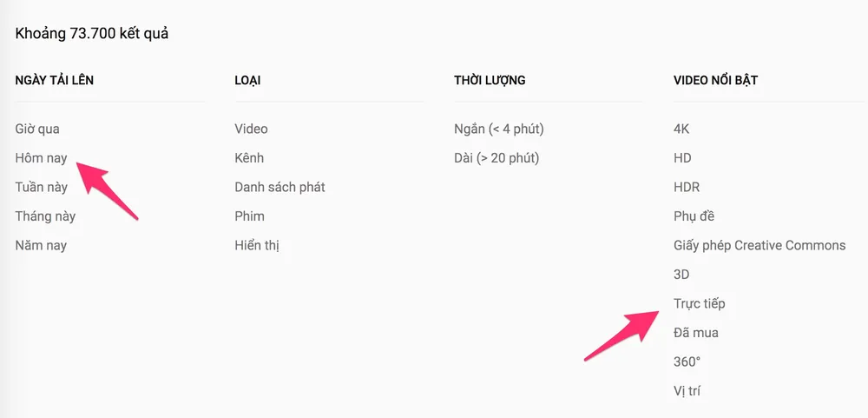Select "Năm nay" upload date option
This screenshot has width=868, height=418.
pos(41,245)
